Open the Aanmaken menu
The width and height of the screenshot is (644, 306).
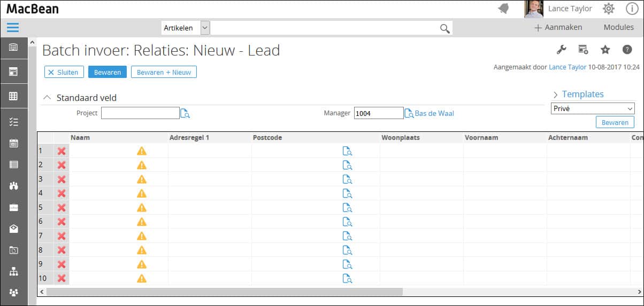click(558, 27)
